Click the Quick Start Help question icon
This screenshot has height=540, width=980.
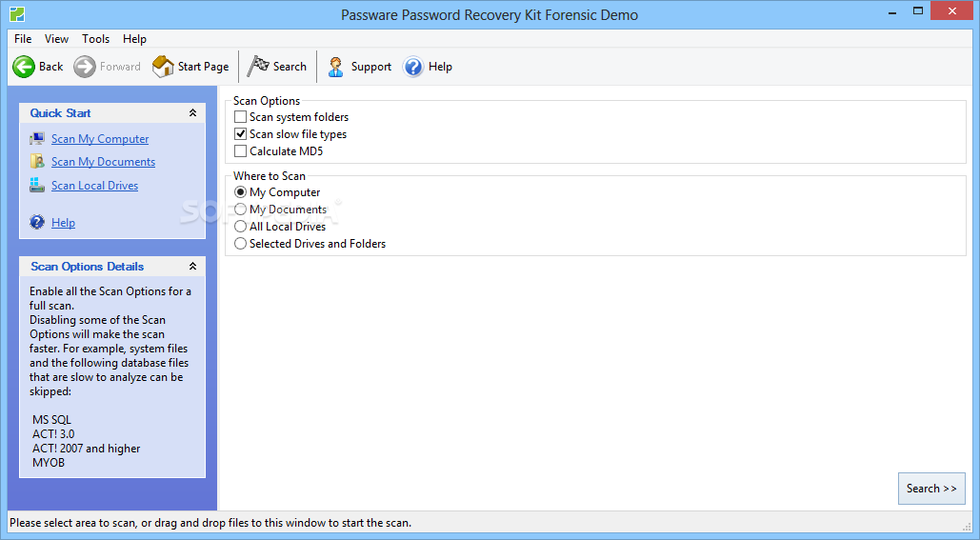point(37,222)
